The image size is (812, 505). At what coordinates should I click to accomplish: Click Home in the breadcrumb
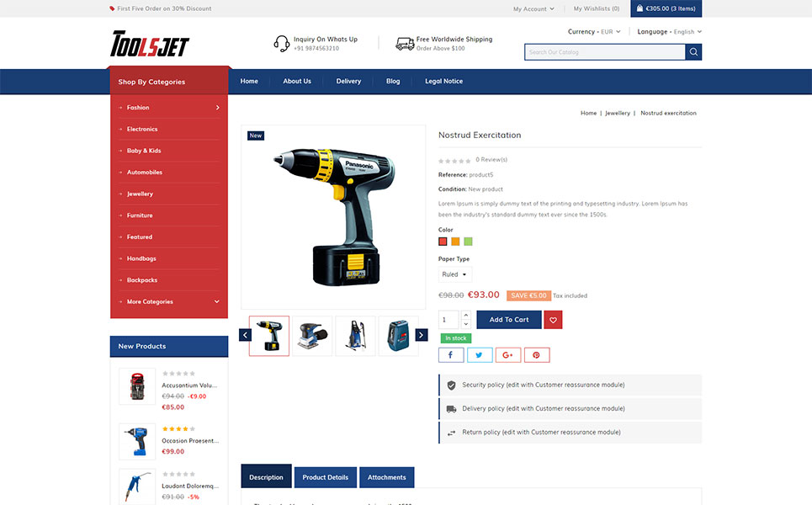click(588, 113)
